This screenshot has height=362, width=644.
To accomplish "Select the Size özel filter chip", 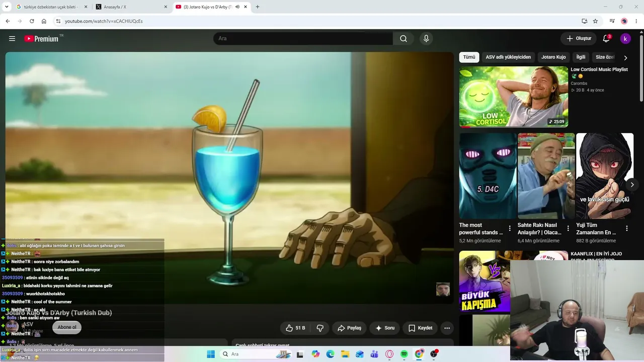I will (605, 57).
